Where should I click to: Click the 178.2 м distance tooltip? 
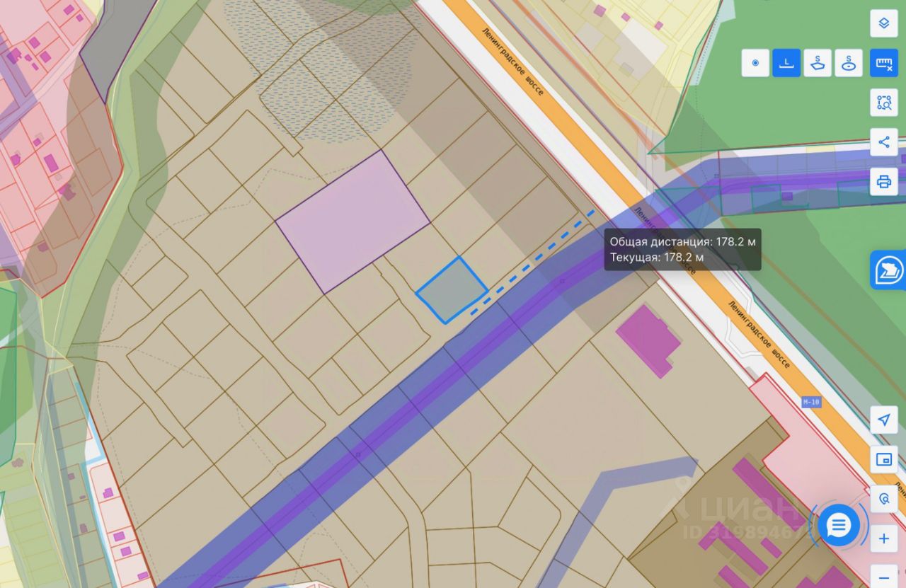pyautogui.click(x=682, y=249)
